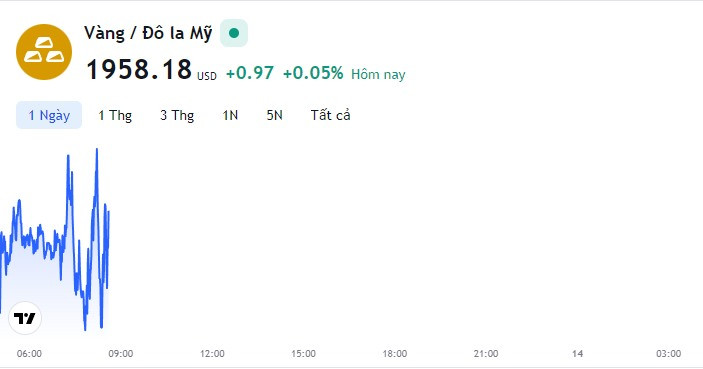Select the 1N time range
This screenshot has height=369, width=703.
[230, 115]
